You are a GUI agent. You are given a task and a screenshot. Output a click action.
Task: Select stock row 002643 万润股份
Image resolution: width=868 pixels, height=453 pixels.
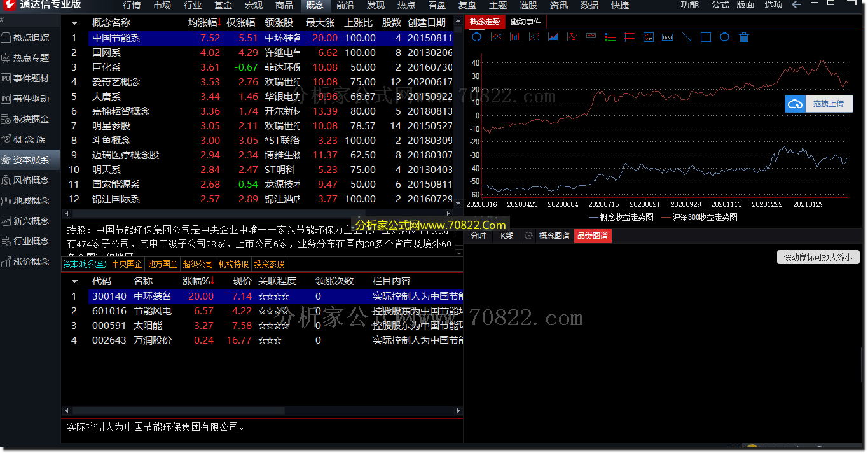pos(261,340)
